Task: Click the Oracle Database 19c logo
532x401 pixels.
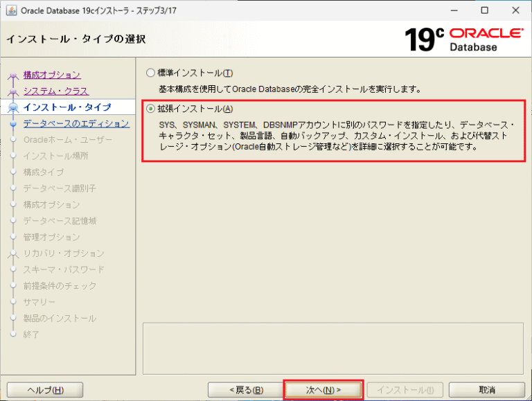Action: [x=464, y=39]
